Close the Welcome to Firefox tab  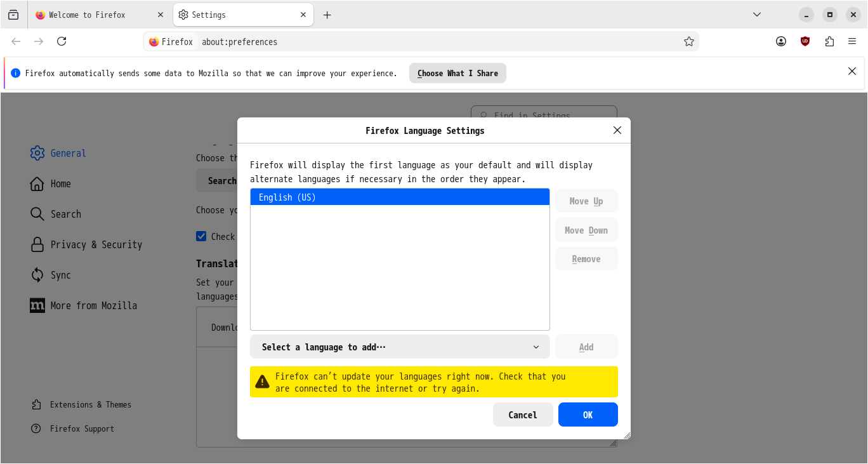[161, 15]
